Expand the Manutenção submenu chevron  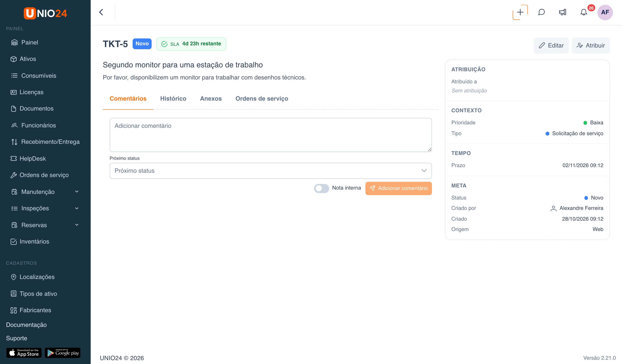77,191
